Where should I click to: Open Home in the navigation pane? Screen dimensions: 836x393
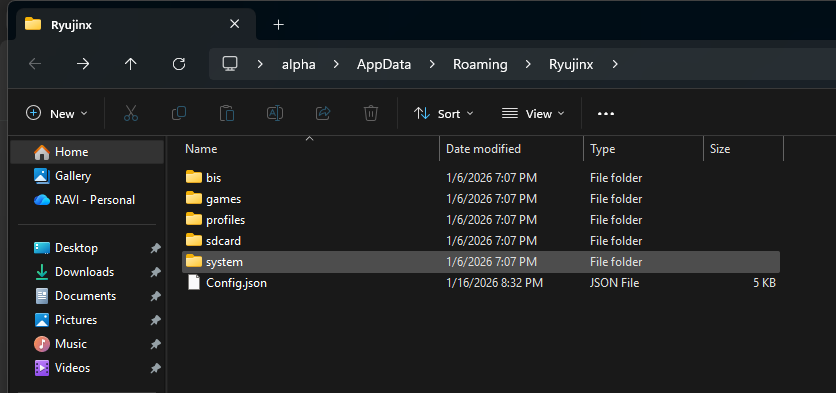[x=87, y=152]
